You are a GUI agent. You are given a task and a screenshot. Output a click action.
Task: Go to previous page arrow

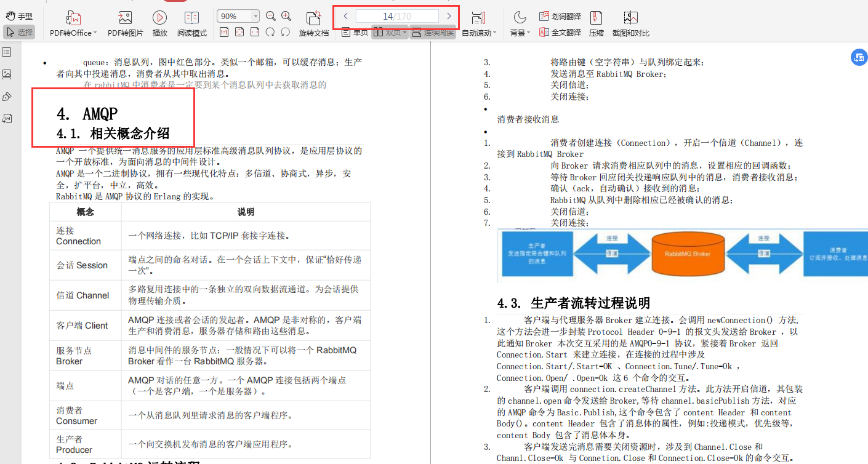[346, 16]
